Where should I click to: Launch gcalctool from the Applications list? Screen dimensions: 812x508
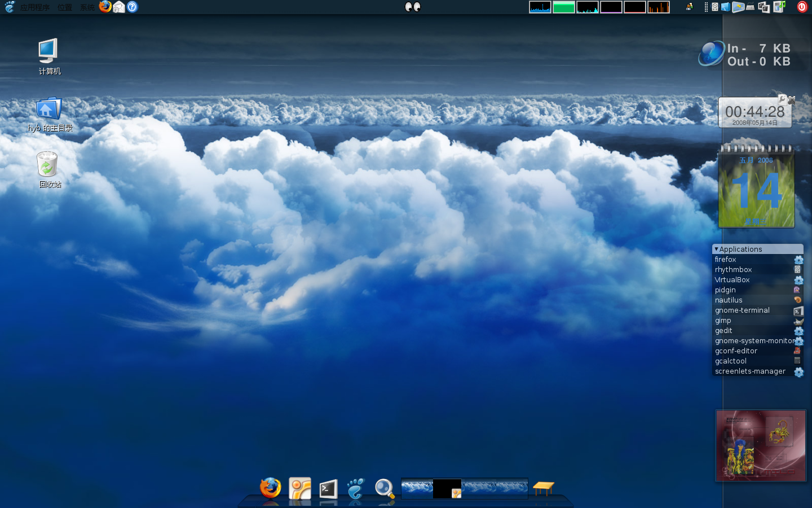coord(758,361)
